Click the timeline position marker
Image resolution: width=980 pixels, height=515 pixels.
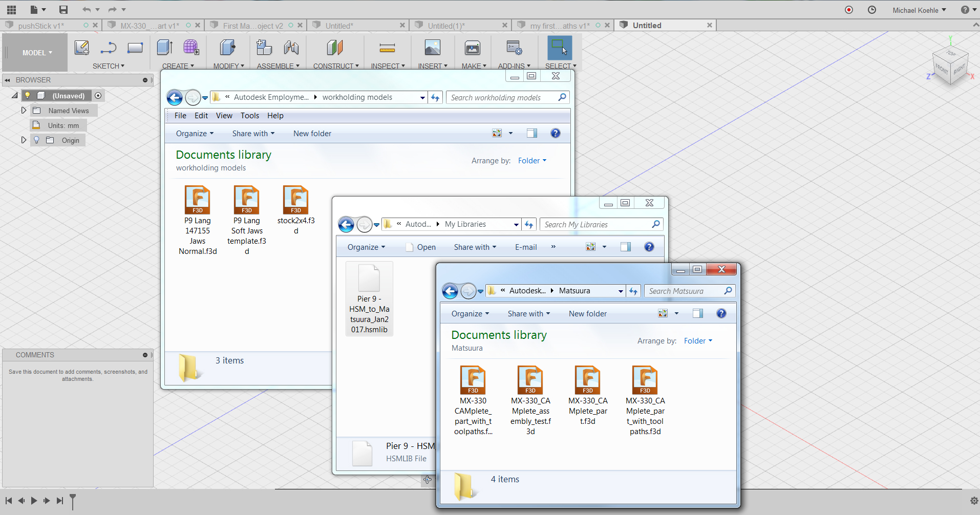[x=73, y=502]
